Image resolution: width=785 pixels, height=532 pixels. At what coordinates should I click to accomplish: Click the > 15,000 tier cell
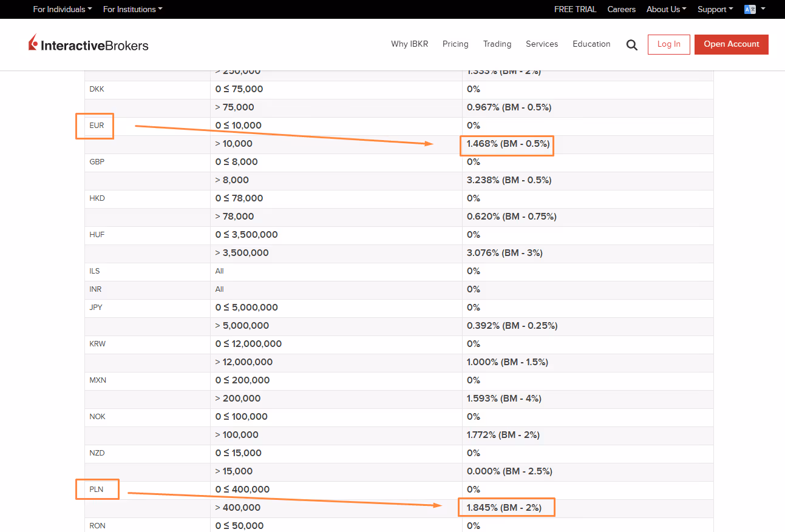pos(336,471)
